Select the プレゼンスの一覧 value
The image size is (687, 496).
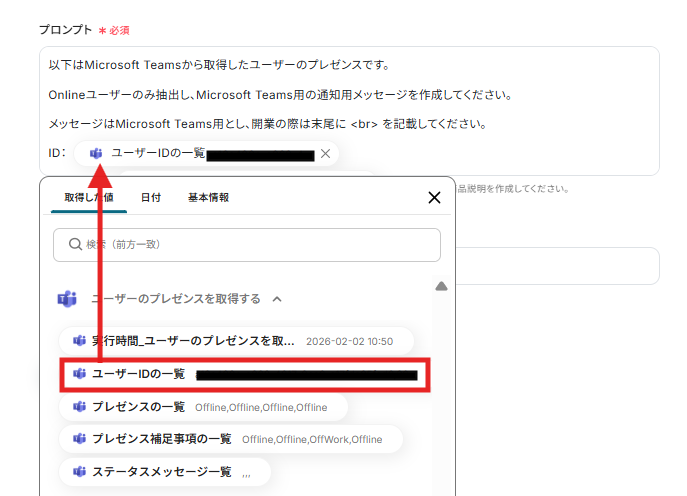203,407
